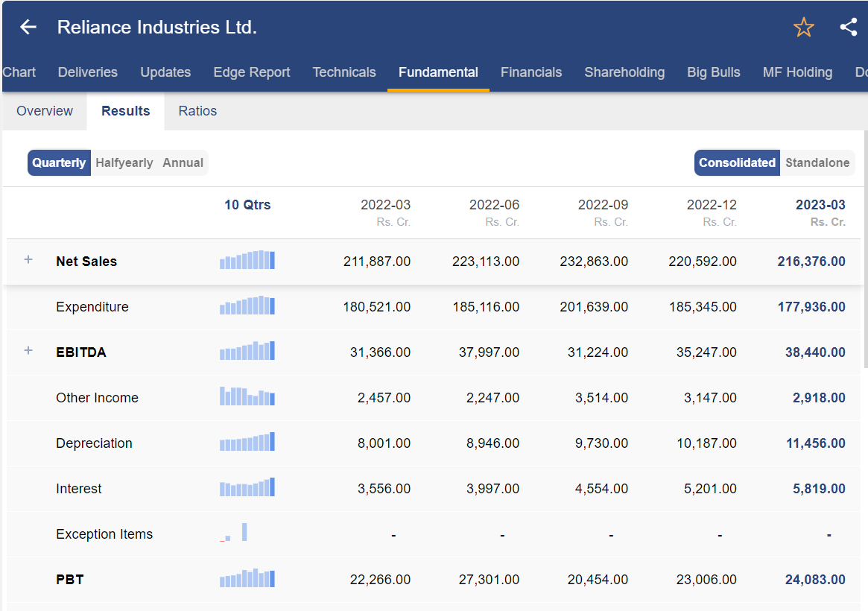The image size is (868, 611).
Task: Click the Depreciation row label
Action: 94,443
